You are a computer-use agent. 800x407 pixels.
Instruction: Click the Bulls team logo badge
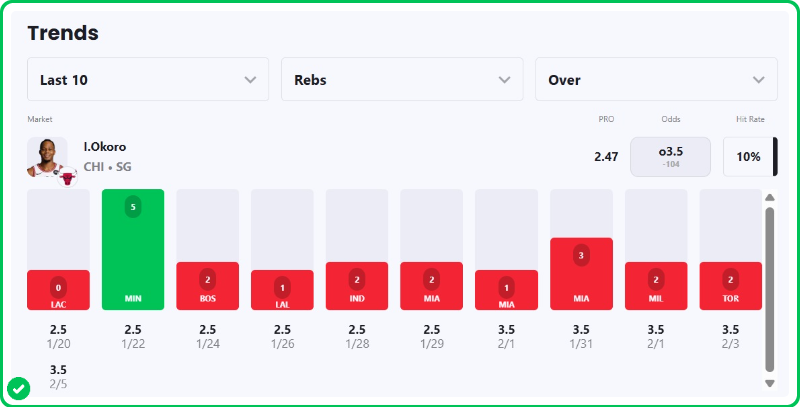click(67, 177)
